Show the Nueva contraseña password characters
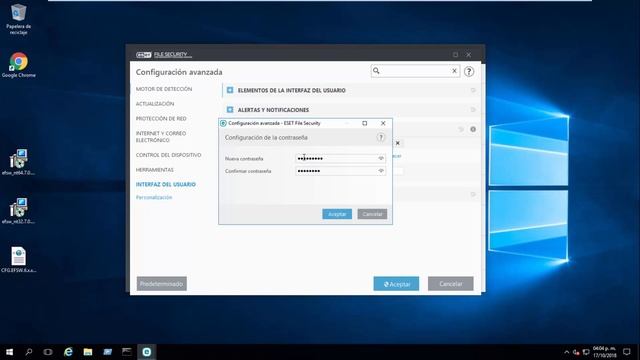 click(x=381, y=158)
